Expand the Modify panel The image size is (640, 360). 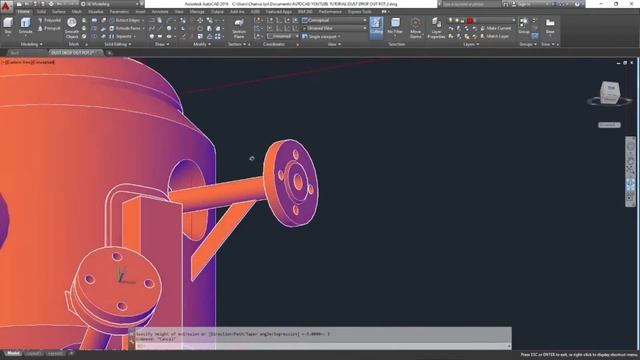[202, 44]
